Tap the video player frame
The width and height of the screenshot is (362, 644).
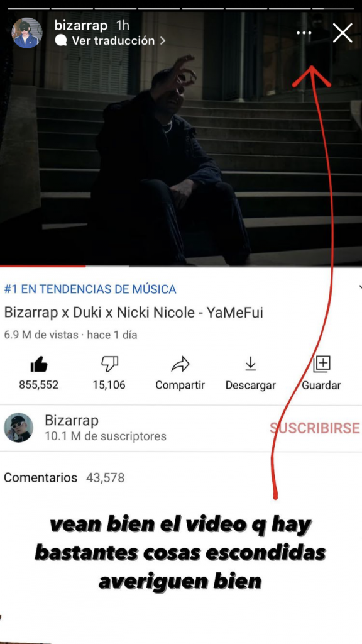click(x=181, y=138)
